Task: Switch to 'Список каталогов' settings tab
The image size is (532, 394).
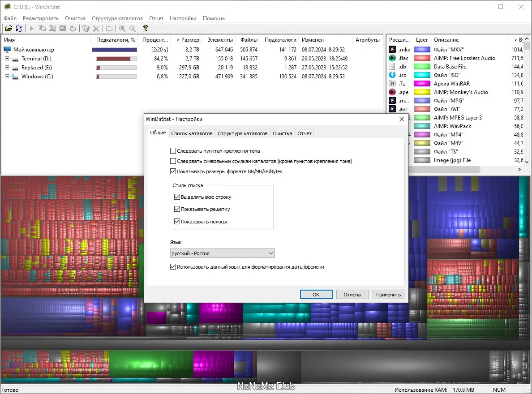Action: [192, 133]
